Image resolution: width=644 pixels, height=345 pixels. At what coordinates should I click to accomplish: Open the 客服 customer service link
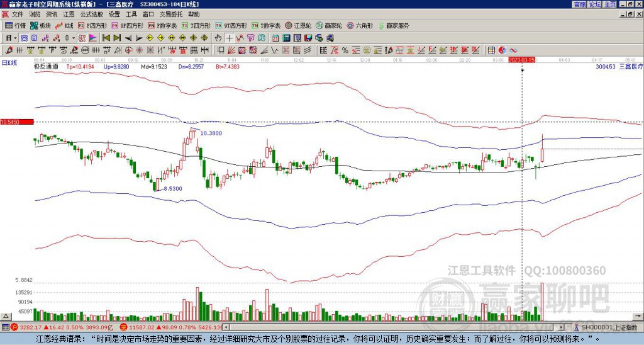click(x=580, y=4)
